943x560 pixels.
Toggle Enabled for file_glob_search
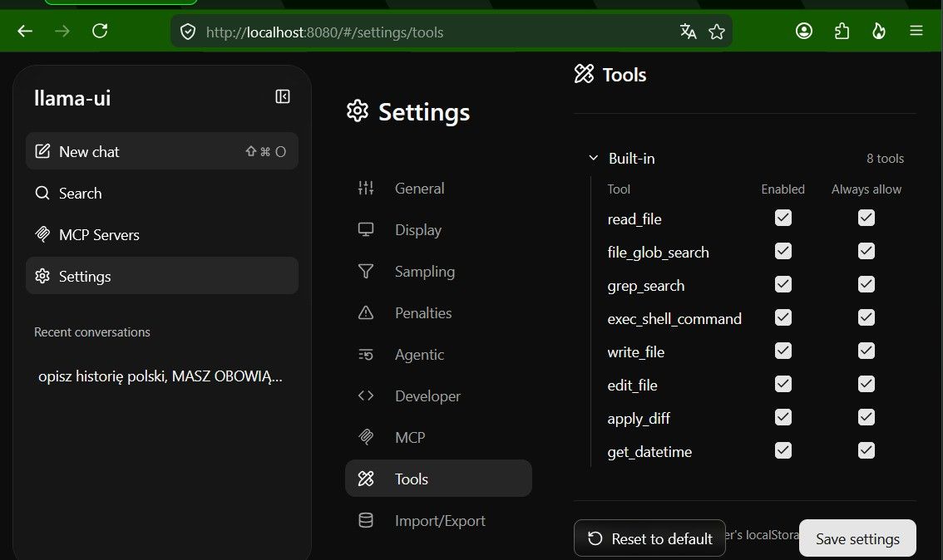783,251
